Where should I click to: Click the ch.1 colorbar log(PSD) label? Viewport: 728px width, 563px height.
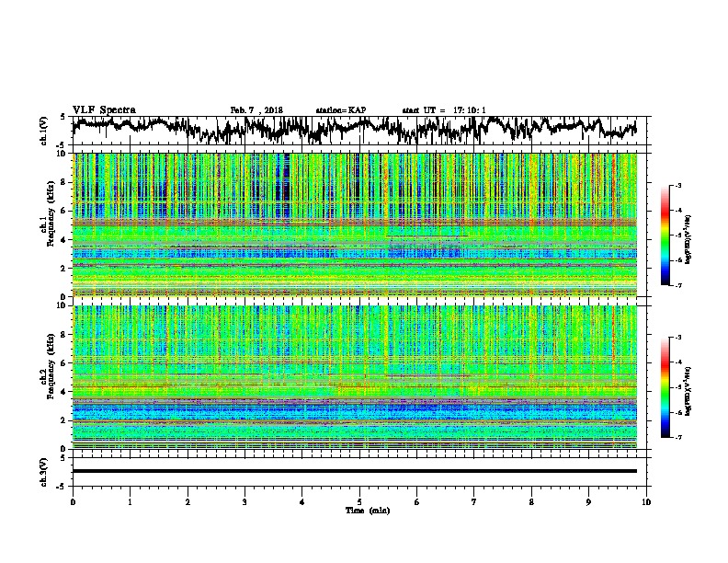[688, 240]
